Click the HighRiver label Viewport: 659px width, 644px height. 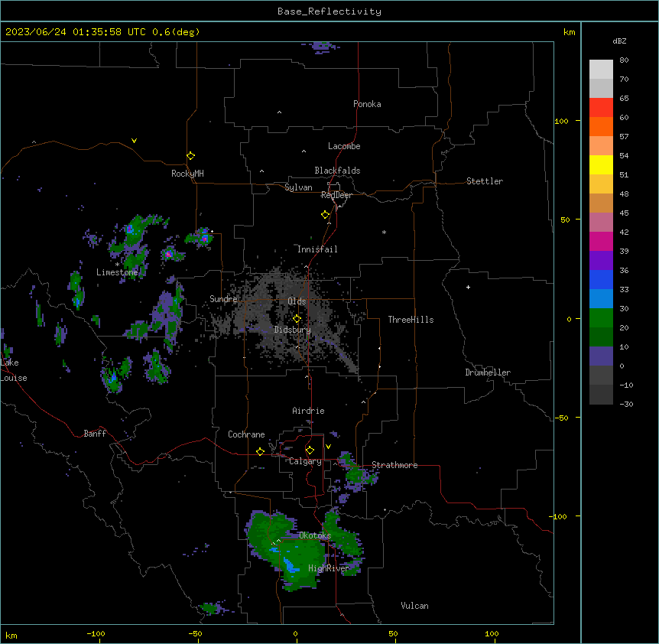(x=329, y=568)
